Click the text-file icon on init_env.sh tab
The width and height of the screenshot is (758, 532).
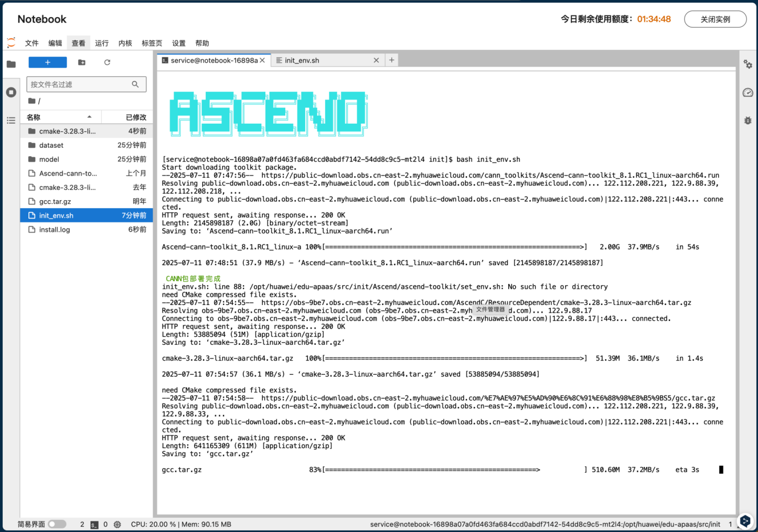[x=279, y=60]
